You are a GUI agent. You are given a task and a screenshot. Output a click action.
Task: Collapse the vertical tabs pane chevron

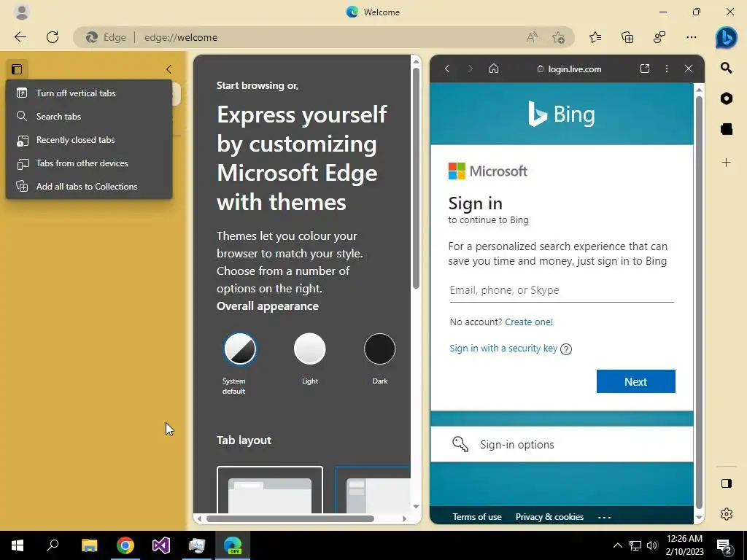169,69
